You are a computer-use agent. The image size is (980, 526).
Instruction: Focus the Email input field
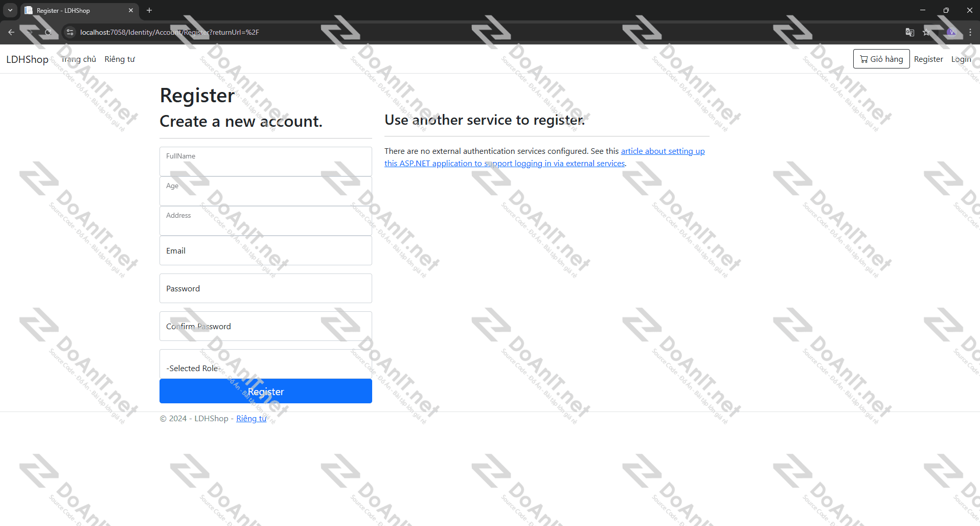point(266,250)
